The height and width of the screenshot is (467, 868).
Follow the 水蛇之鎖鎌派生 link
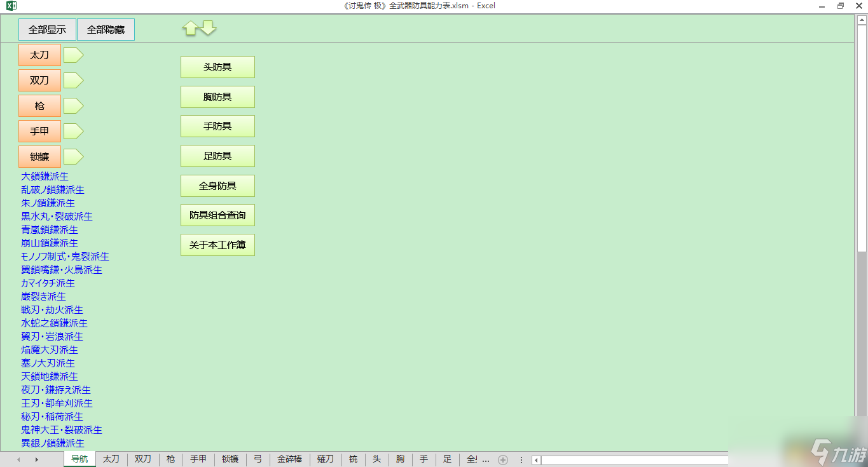tap(54, 323)
